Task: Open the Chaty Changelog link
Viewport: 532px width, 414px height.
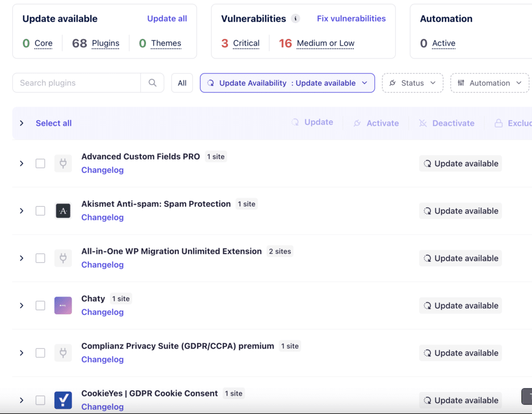Action: (102, 312)
